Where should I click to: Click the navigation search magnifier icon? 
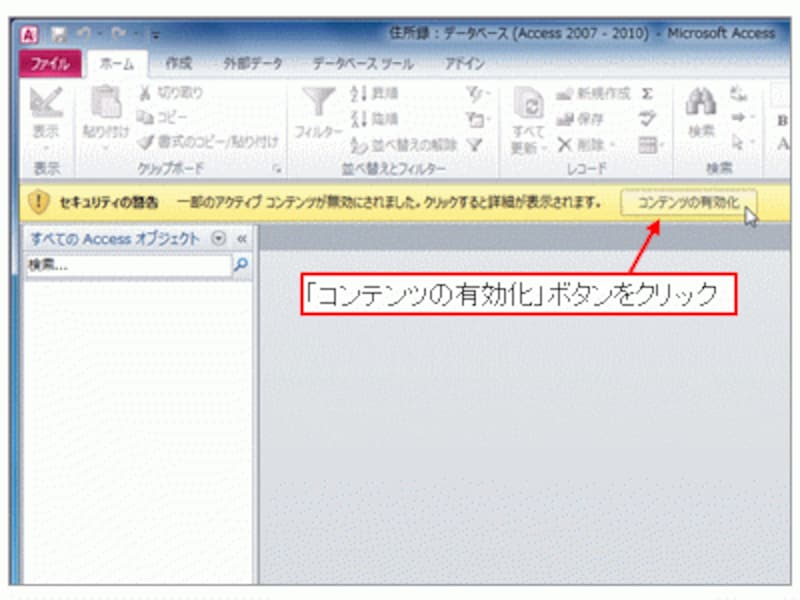tap(241, 264)
